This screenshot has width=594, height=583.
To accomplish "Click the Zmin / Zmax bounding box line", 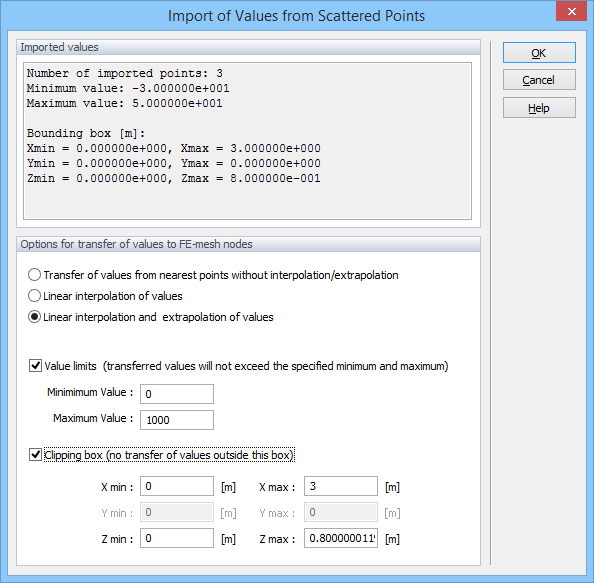I will (174, 178).
